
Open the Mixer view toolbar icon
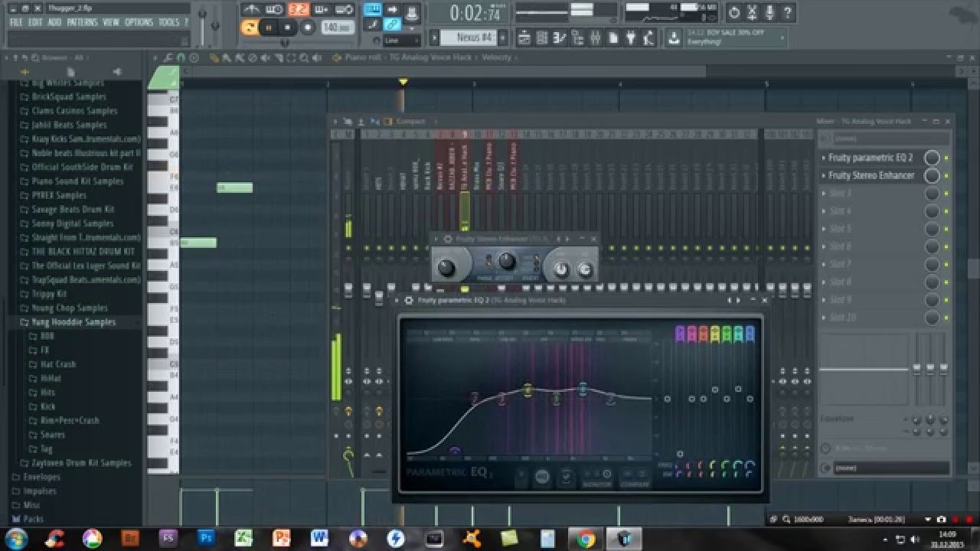tap(597, 37)
